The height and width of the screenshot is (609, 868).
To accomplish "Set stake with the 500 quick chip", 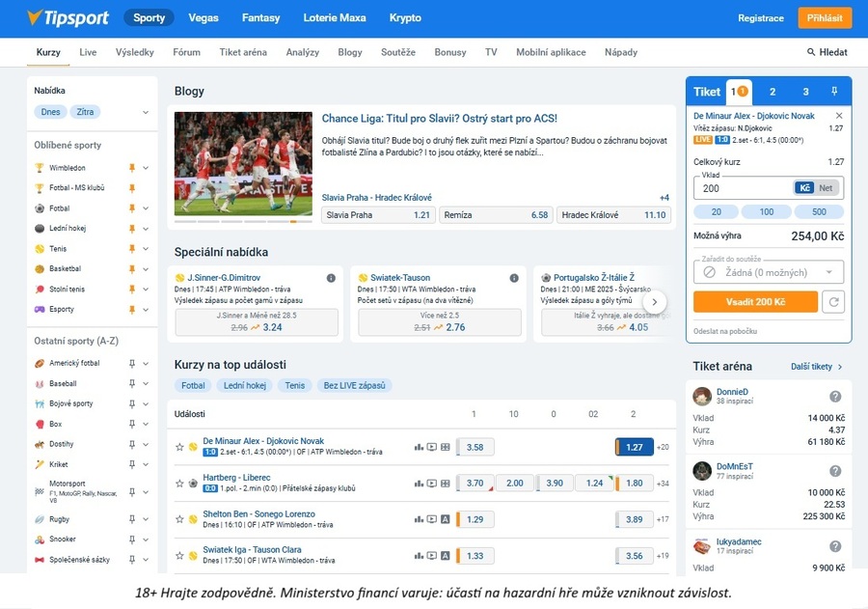I will click(x=819, y=211).
